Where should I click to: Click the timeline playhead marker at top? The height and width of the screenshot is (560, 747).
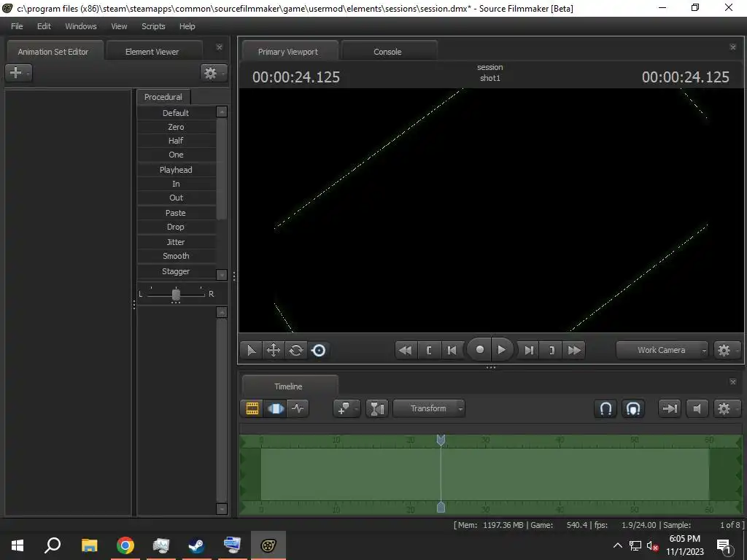click(x=441, y=440)
